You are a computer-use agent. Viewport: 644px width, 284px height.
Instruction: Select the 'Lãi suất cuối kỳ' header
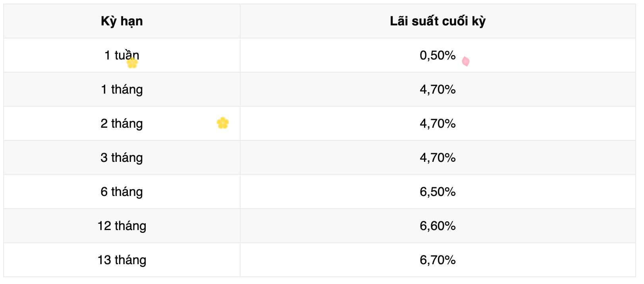tap(438, 21)
